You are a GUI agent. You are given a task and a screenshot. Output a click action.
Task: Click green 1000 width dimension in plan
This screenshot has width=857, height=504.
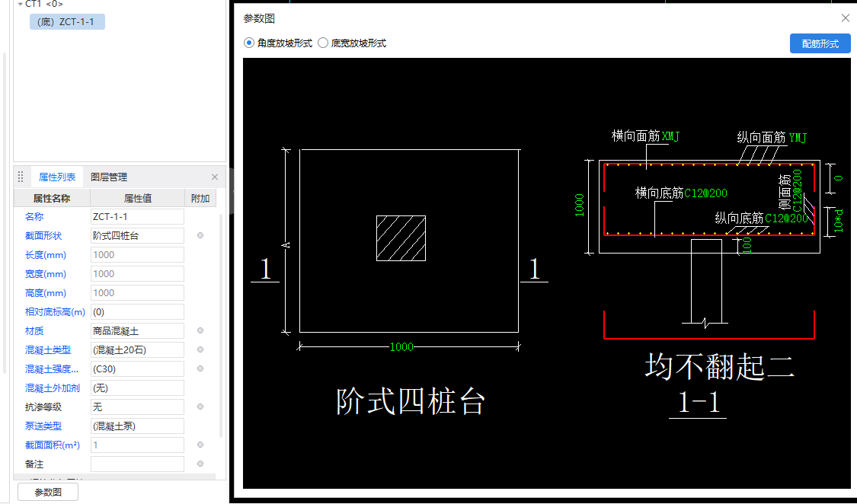coord(401,346)
